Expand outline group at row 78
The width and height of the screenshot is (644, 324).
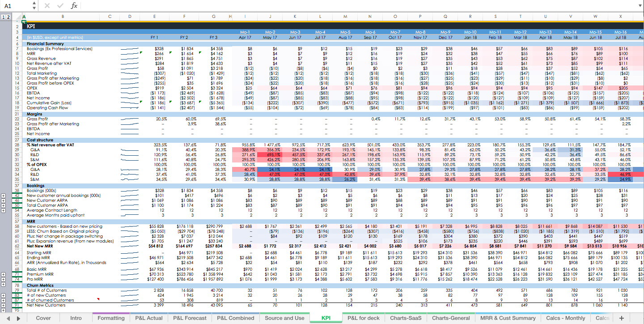[4, 285]
